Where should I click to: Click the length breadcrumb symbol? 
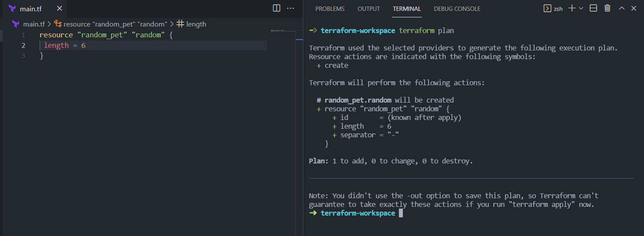(196, 24)
